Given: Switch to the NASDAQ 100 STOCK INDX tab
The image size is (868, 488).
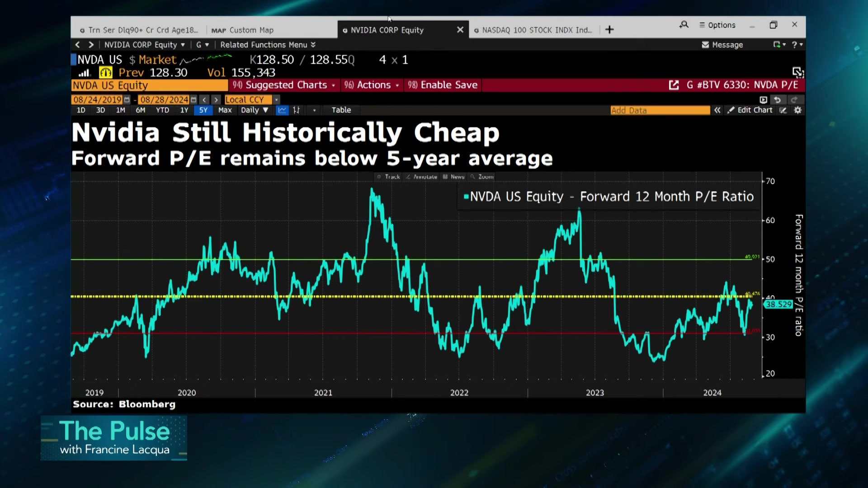Looking at the screenshot, I should (533, 30).
